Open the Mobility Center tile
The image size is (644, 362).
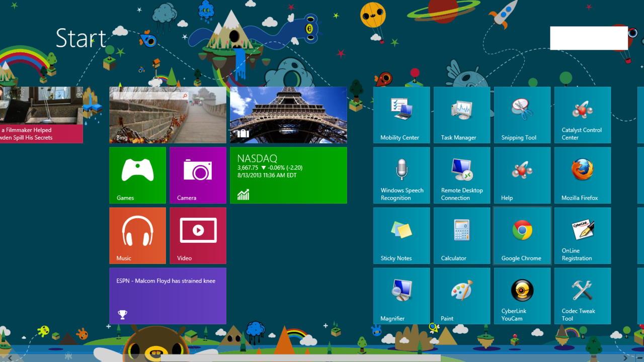401,115
